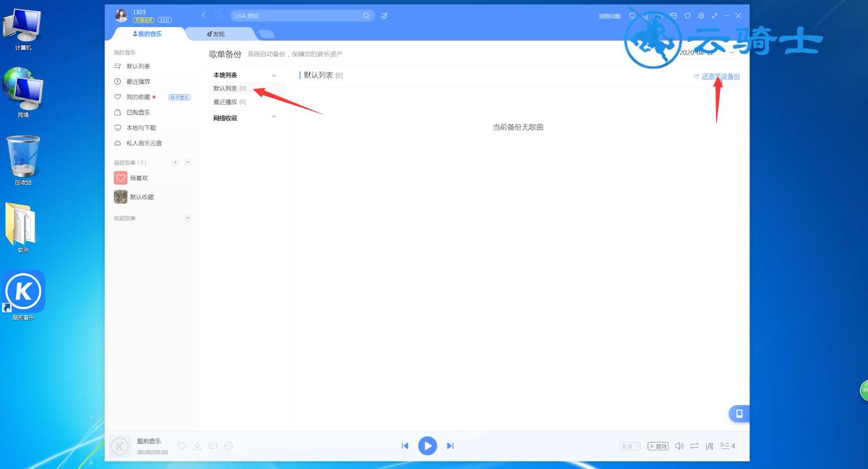Toggle the 音效 sound effect switch
The width and height of the screenshot is (868, 469).
658,446
